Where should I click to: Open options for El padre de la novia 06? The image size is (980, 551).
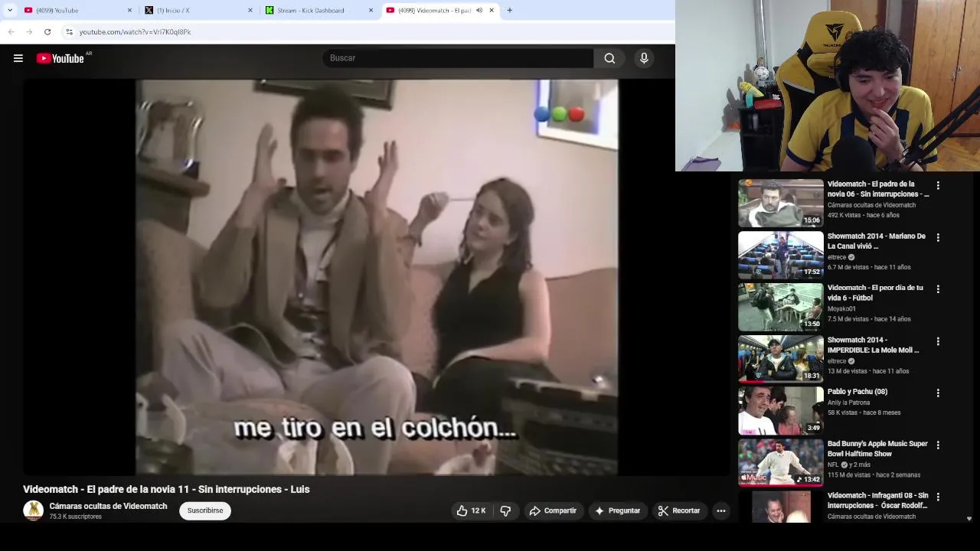coord(938,185)
